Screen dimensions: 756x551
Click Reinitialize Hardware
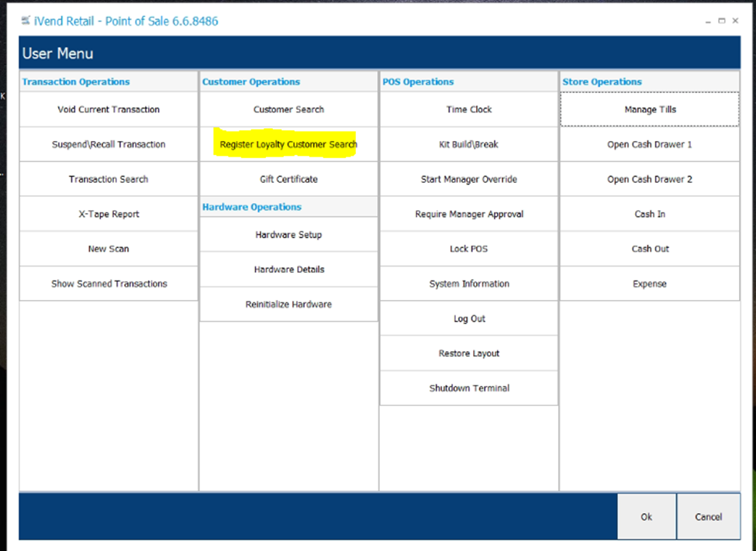coord(288,305)
